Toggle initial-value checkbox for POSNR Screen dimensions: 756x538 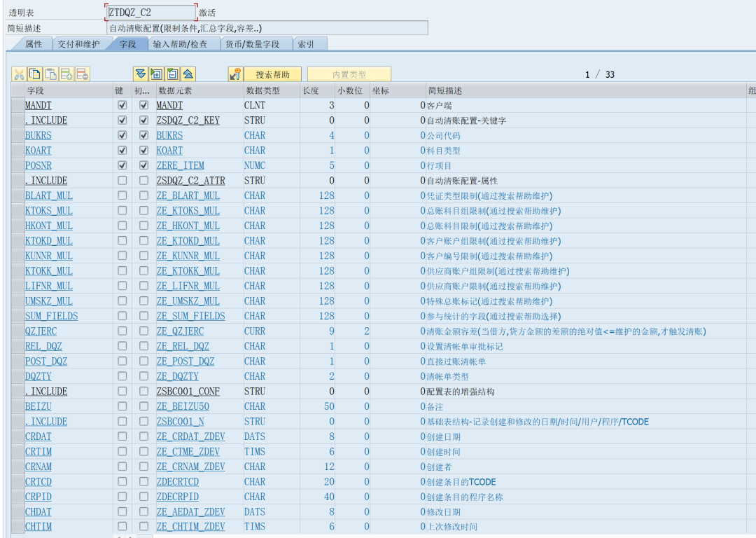pyautogui.click(x=143, y=165)
